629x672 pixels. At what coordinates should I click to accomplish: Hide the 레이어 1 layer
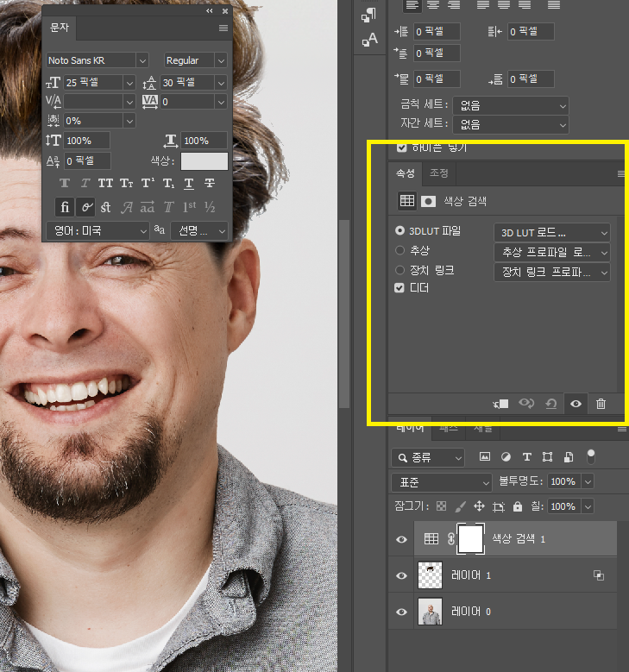click(402, 575)
